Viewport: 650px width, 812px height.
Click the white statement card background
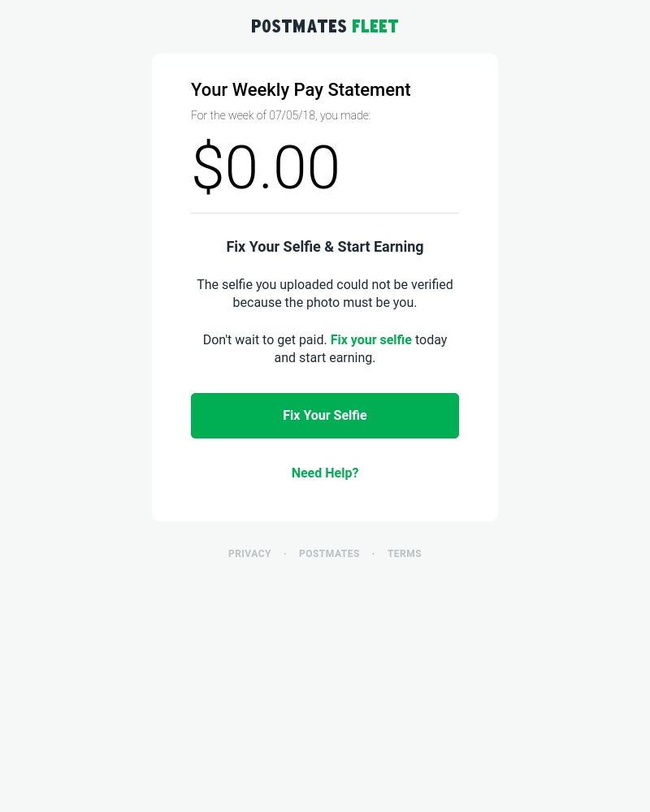325,503
